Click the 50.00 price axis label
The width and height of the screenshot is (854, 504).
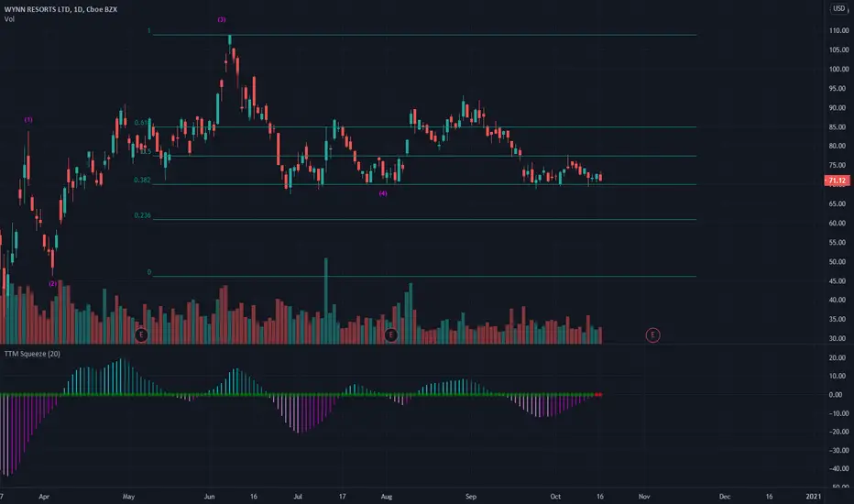[x=838, y=261]
